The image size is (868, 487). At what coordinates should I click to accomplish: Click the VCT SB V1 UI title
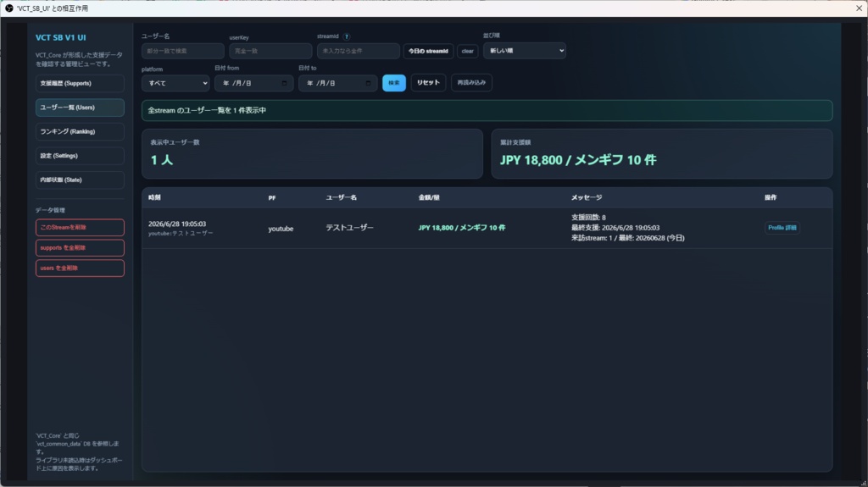pos(61,37)
